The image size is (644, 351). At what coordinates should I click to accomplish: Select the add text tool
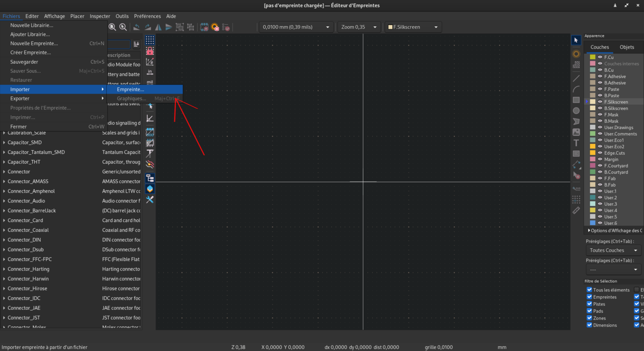pos(576,143)
